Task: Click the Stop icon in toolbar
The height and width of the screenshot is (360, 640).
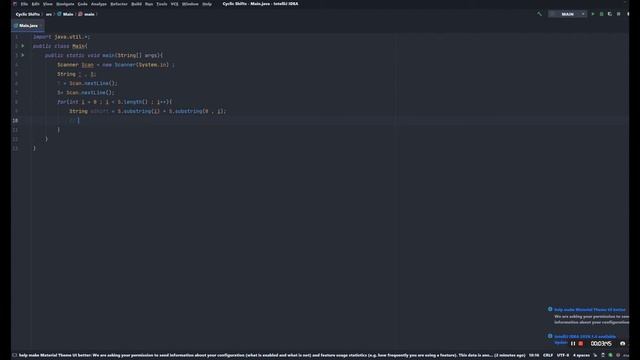Action: [x=619, y=14]
